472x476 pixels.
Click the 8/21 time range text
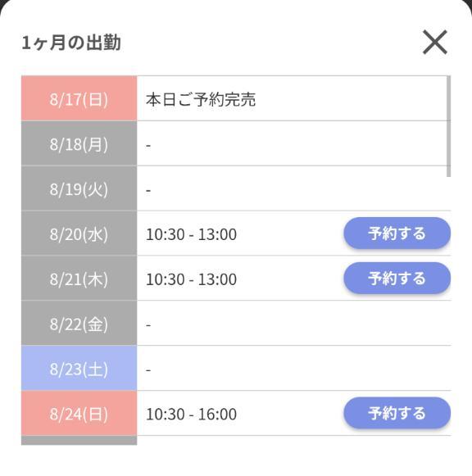tap(191, 279)
